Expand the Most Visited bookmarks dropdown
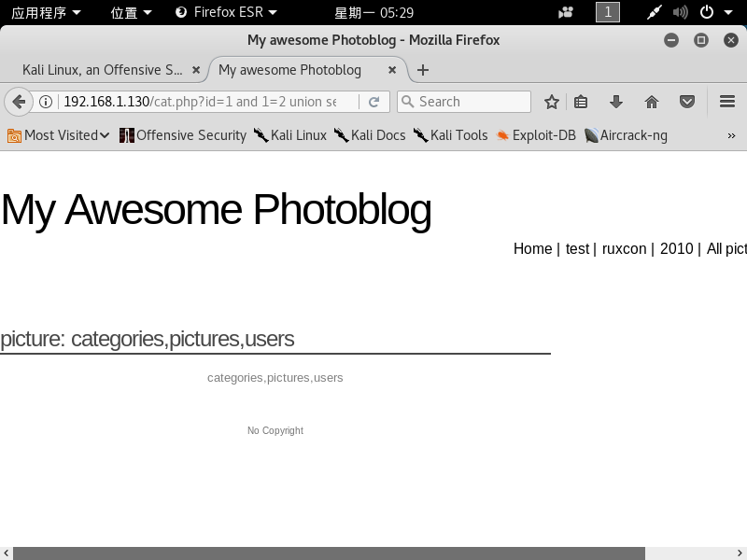The height and width of the screenshot is (560, 747). (x=58, y=135)
